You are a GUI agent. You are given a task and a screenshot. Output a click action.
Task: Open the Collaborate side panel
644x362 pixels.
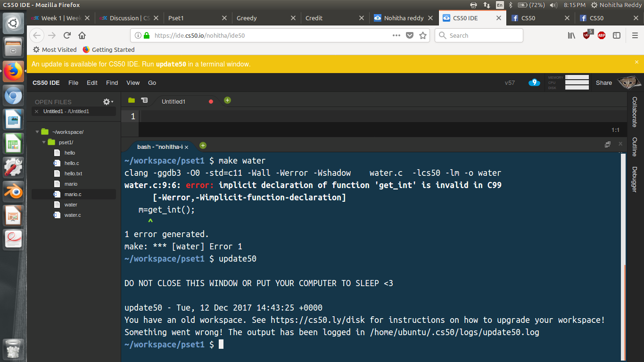click(x=635, y=112)
